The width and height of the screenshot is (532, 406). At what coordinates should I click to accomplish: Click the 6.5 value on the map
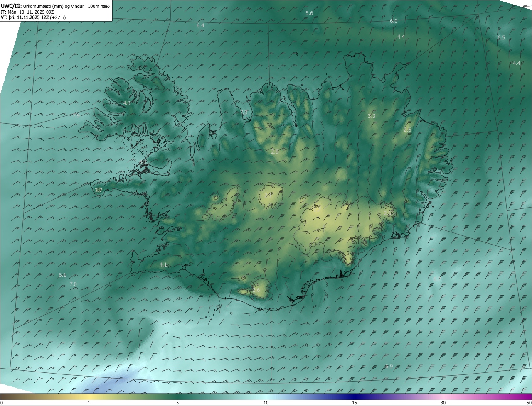pos(501,38)
